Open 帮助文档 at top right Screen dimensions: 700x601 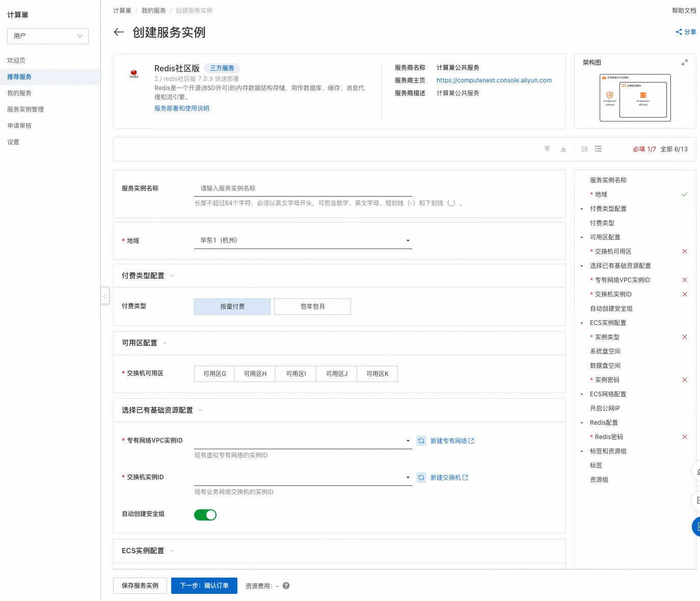pos(684,11)
